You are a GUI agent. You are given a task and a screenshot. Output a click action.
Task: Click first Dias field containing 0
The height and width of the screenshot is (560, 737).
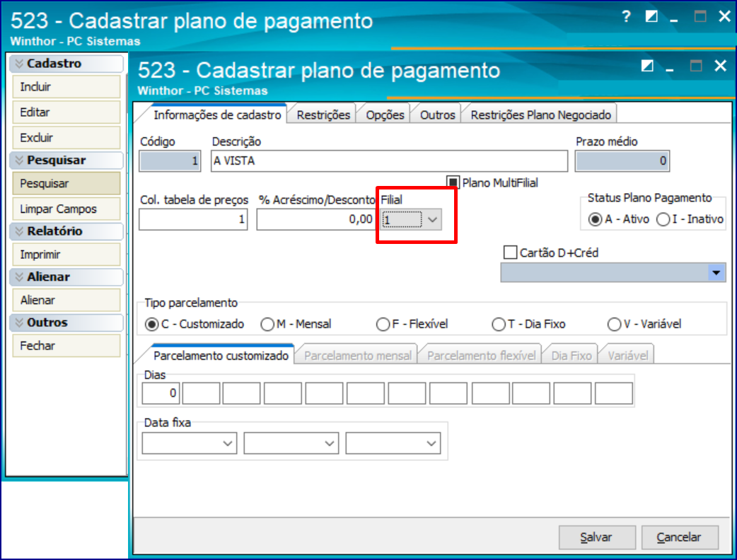(161, 393)
